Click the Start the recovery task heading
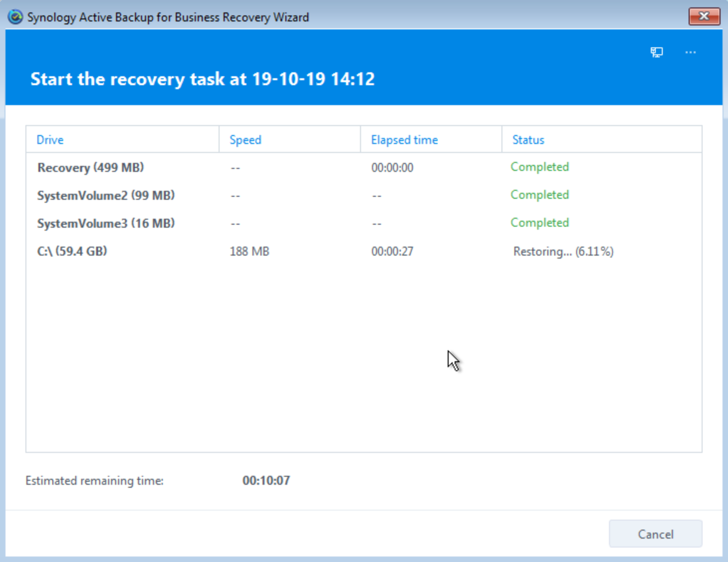 click(x=203, y=79)
